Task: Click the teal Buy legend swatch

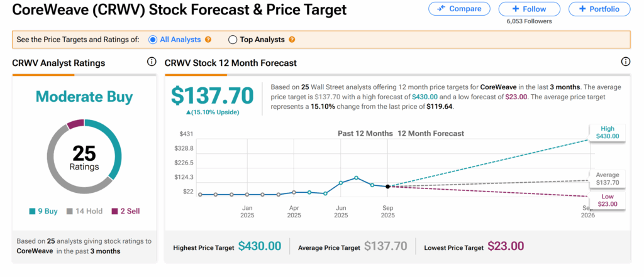Action: point(32,211)
